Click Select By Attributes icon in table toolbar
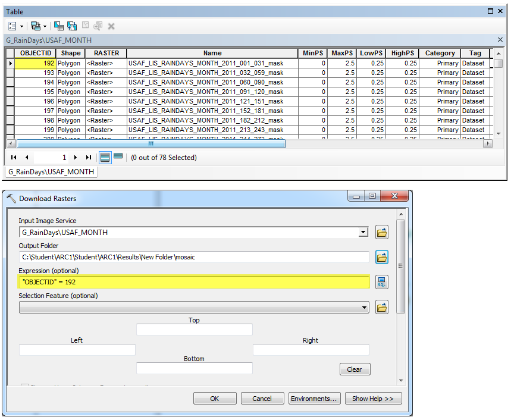The height and width of the screenshot is (420, 511). click(58, 26)
